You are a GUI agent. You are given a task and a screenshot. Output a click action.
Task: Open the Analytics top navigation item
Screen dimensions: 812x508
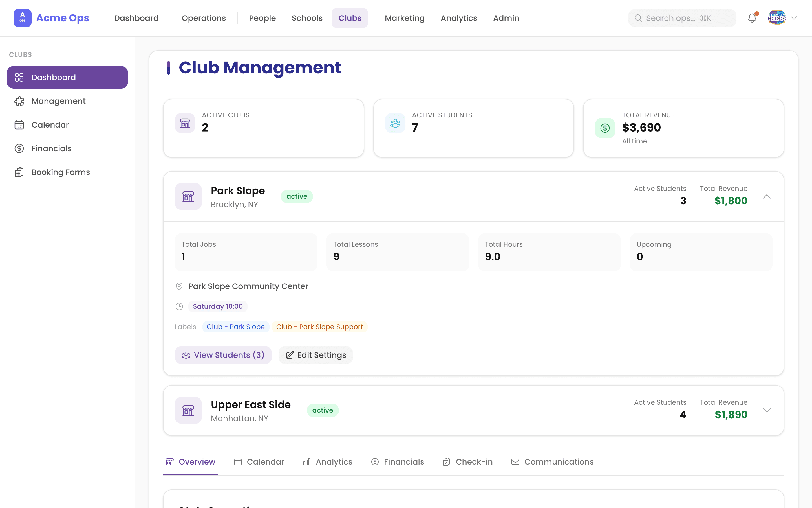tap(459, 18)
